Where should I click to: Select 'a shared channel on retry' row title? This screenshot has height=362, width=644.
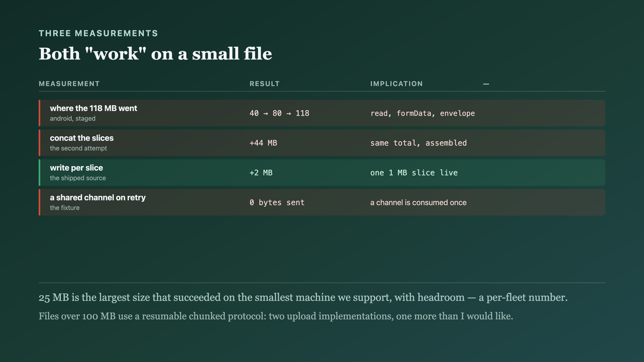point(98,197)
